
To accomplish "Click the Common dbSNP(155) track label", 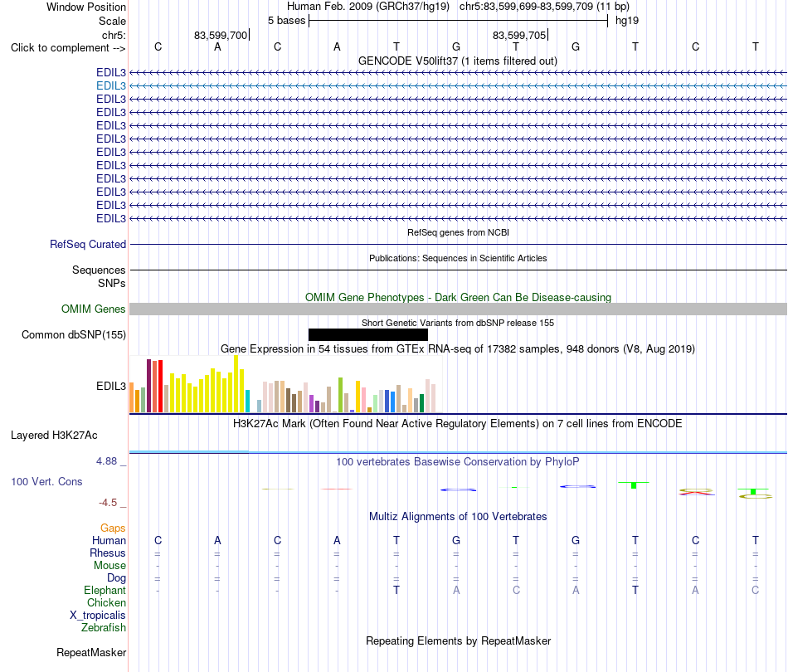I will point(74,334).
